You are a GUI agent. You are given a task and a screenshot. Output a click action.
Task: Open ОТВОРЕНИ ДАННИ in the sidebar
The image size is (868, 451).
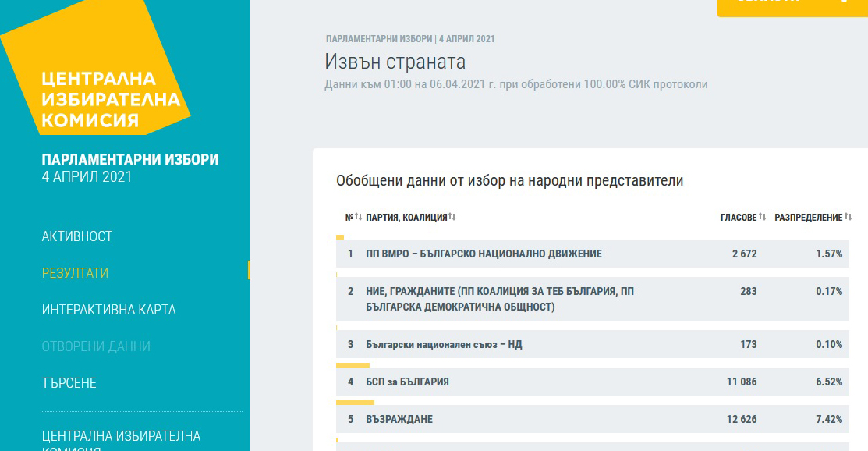point(96,346)
